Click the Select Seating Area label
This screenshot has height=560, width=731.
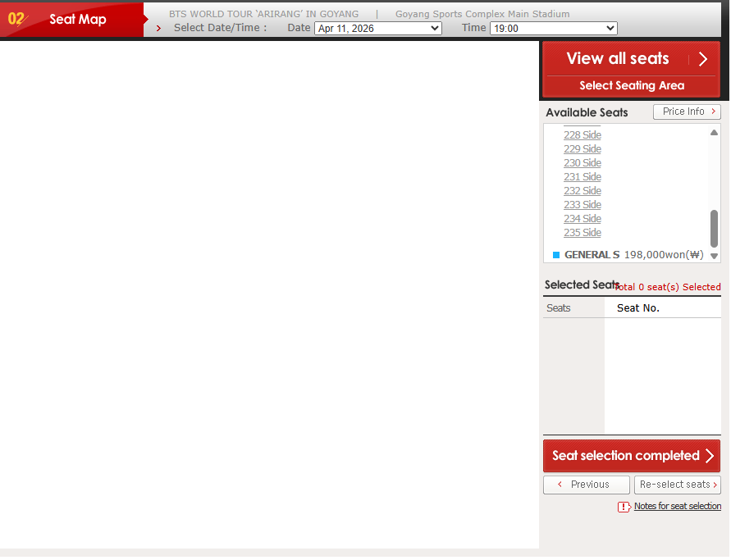pyautogui.click(x=631, y=86)
